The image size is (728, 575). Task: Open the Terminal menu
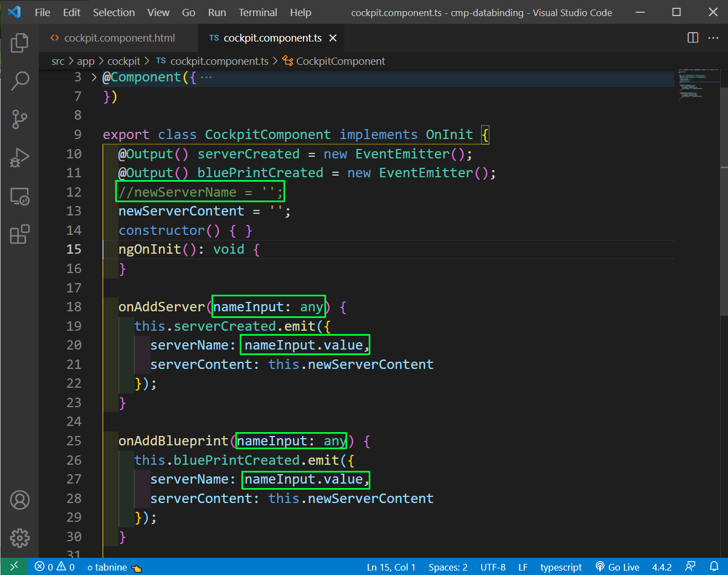pos(257,12)
